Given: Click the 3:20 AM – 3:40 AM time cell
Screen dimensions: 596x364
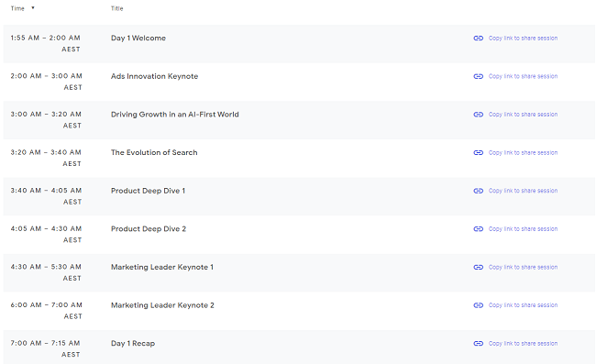Looking at the screenshot, I should (x=46, y=158).
